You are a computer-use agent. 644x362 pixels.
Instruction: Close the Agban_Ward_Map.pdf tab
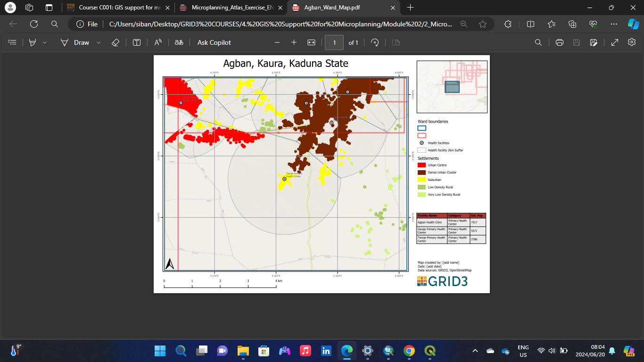tap(393, 8)
